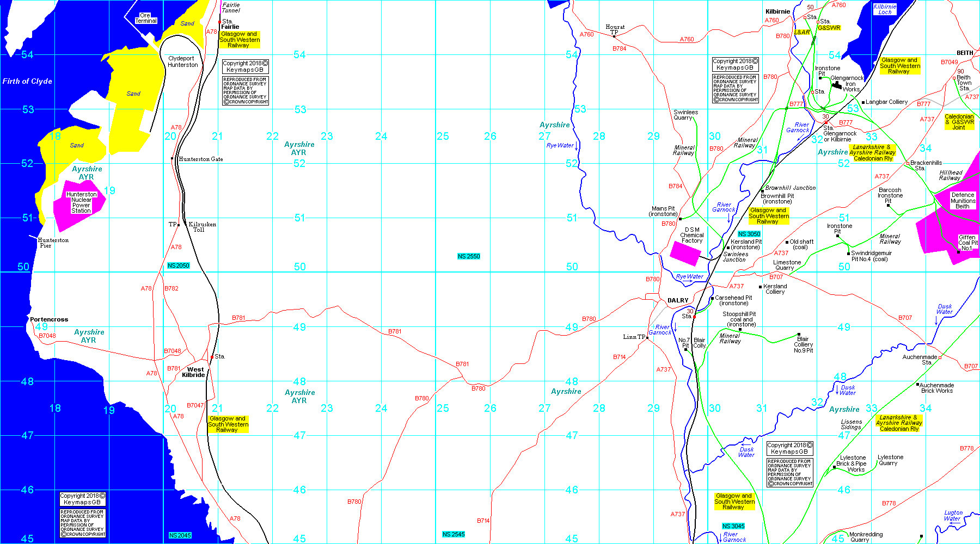Click the Brackenhills station marker
This screenshot has width=980, height=544.
click(907, 163)
